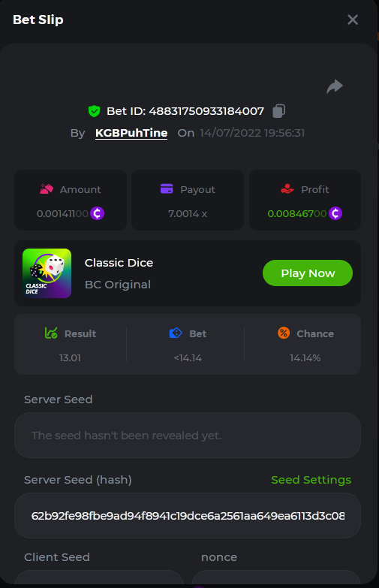379x588 pixels.
Task: Click the red Profit hand icon
Action: (287, 188)
